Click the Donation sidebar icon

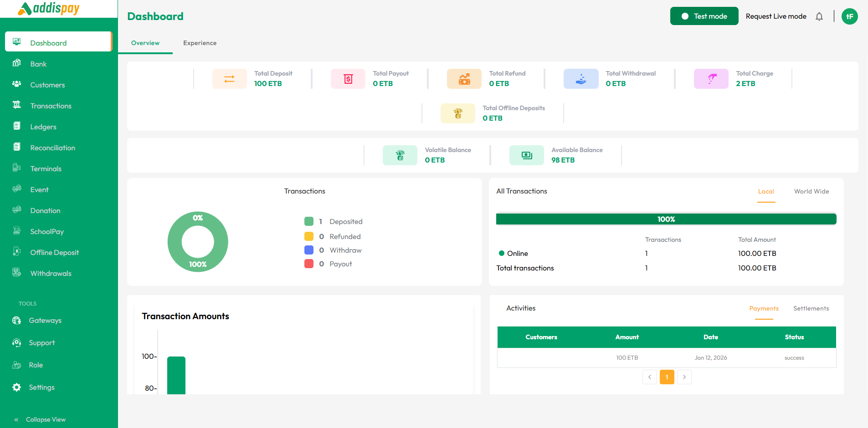(17, 210)
